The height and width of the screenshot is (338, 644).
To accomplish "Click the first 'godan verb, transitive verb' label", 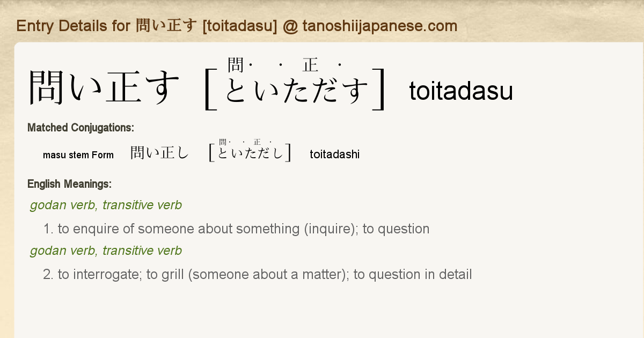I will tap(106, 205).
